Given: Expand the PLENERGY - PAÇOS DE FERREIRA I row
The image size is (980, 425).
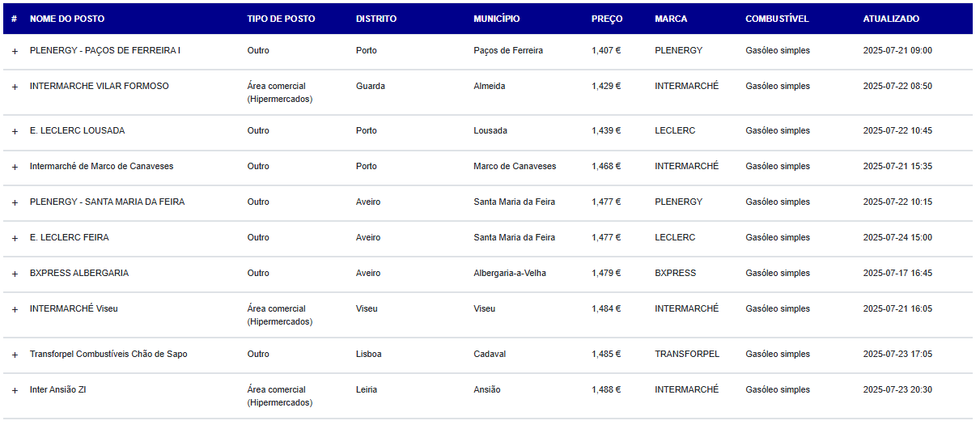Looking at the screenshot, I should 15,51.
